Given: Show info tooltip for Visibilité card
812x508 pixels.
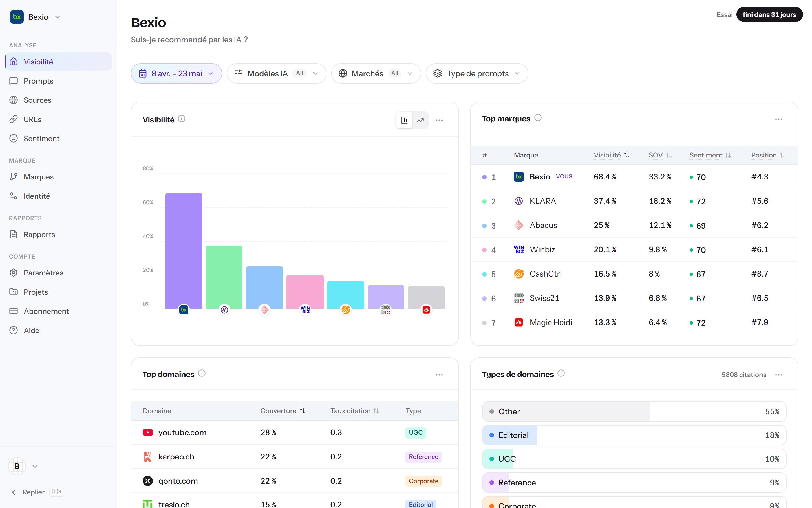Looking at the screenshot, I should tap(182, 119).
